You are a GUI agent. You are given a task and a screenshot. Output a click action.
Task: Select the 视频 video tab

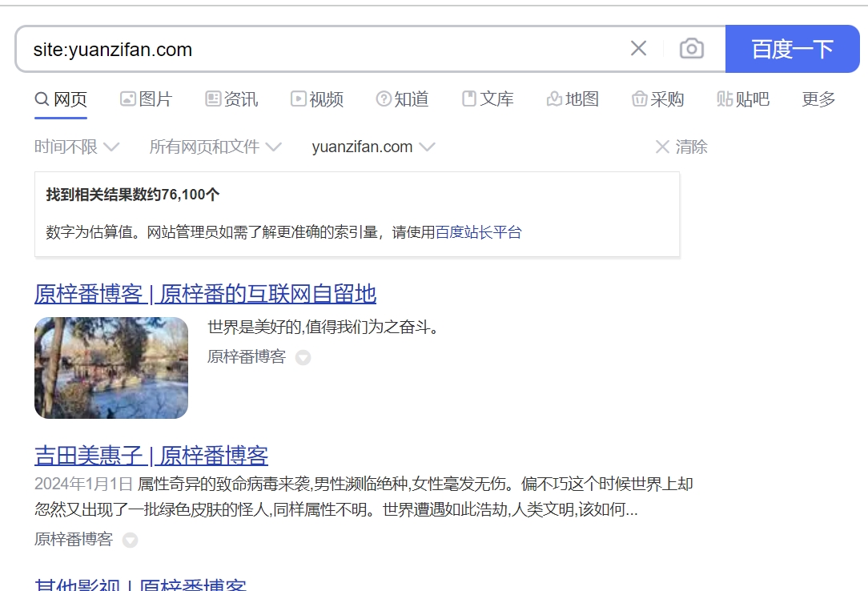pos(317,99)
